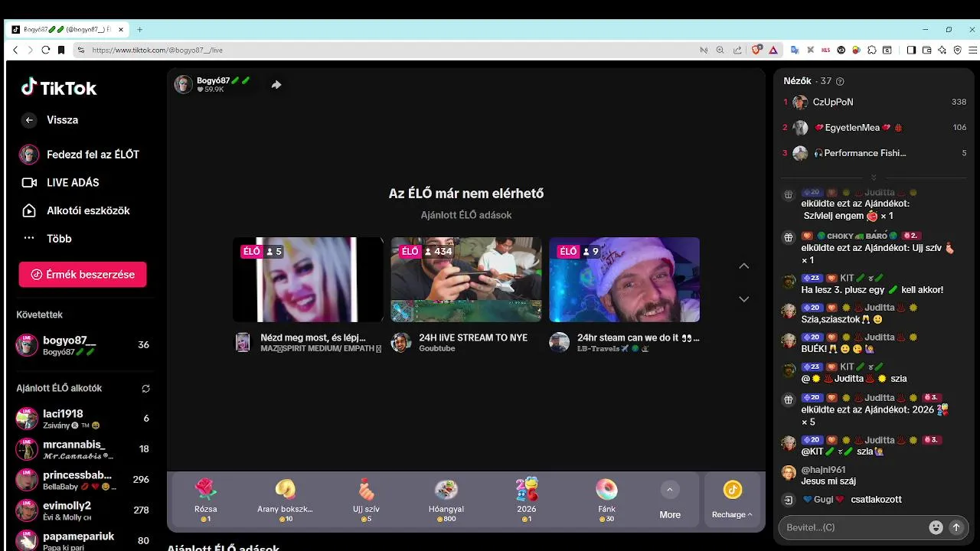The width and height of the screenshot is (980, 551).
Task: Open the Brave Rewards triangle icon
Action: click(x=773, y=50)
